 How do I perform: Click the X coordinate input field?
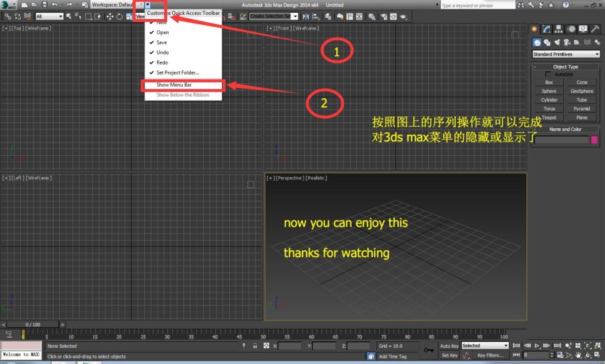tap(289, 346)
